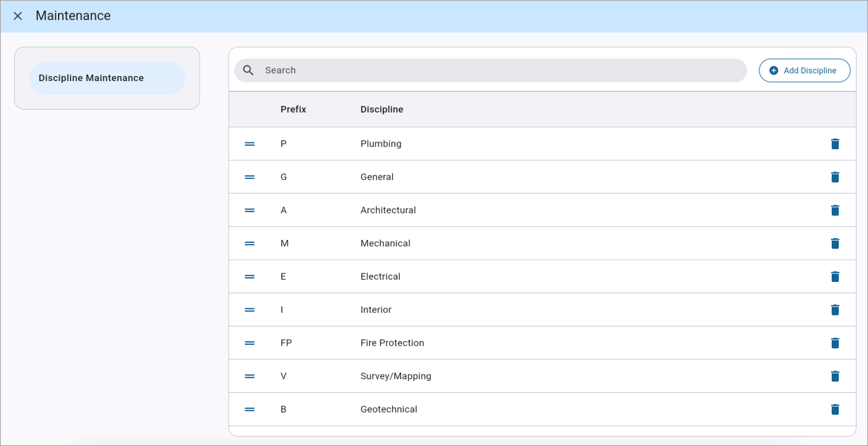Select the Survey/Mapping discipline name
Image resolution: width=868 pixels, height=446 pixels.
[396, 376]
